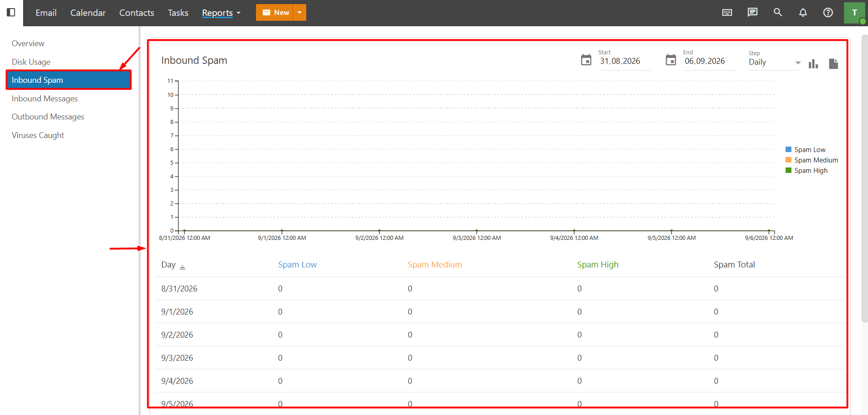Open the Start date calendar icon
The image size is (868, 415).
[x=586, y=60]
